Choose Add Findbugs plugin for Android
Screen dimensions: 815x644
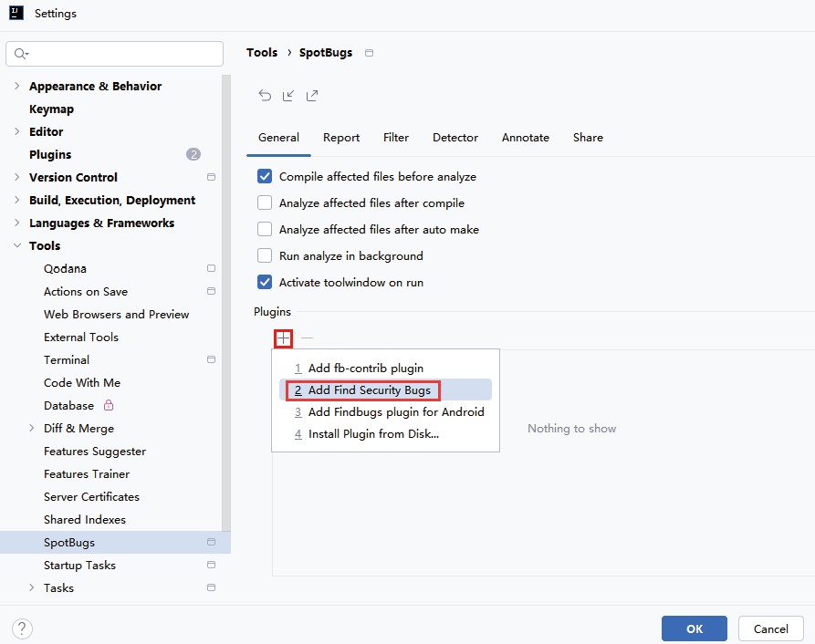[x=385, y=411]
